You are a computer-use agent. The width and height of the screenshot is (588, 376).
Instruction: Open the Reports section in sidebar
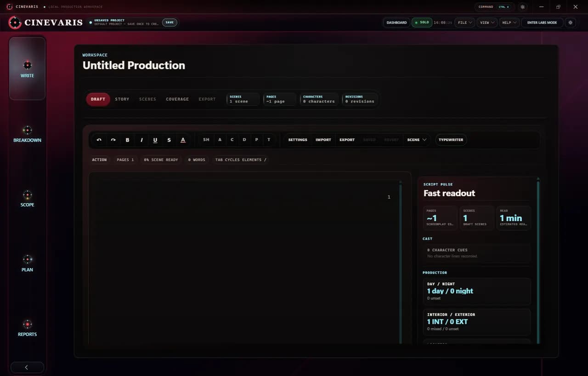point(27,328)
